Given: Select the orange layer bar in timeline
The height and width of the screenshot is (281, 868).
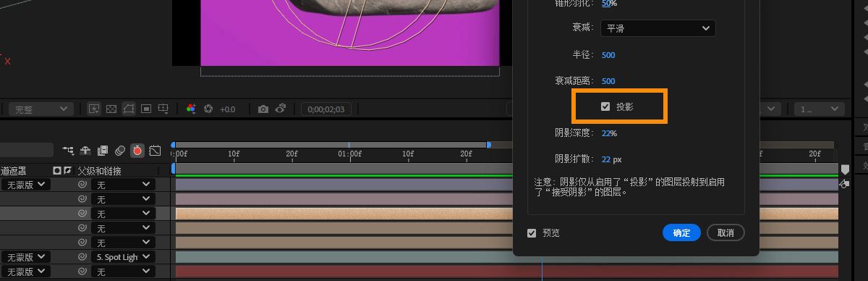Looking at the screenshot, I should pyautogui.click(x=344, y=214).
